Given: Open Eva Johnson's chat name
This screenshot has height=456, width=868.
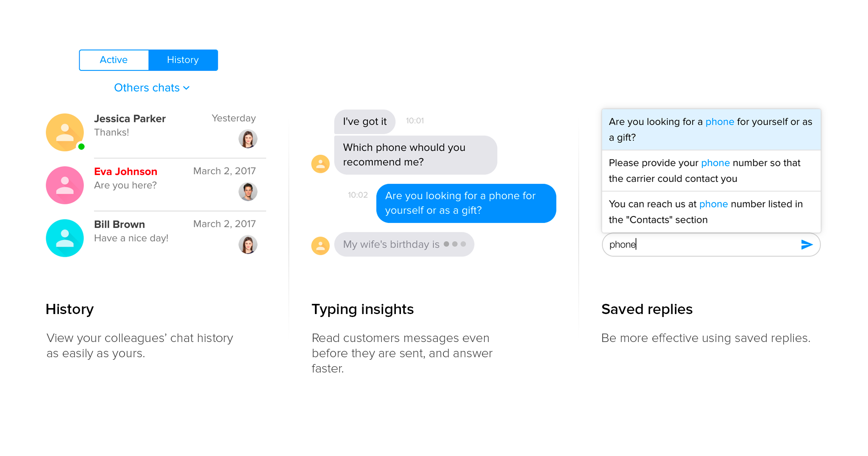Looking at the screenshot, I should tap(125, 172).
